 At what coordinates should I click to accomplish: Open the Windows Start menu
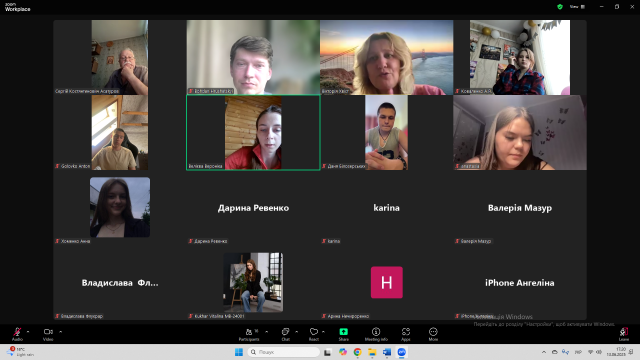tap(239, 352)
